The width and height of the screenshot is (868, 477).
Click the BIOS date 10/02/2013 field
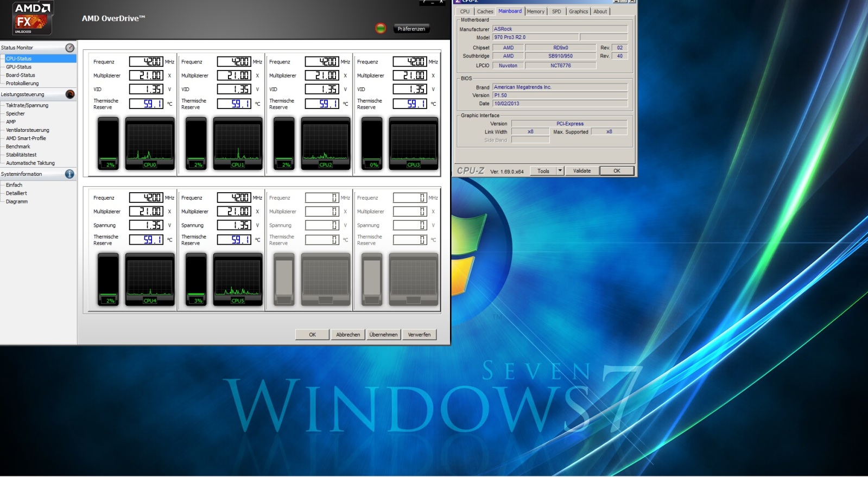tap(560, 104)
